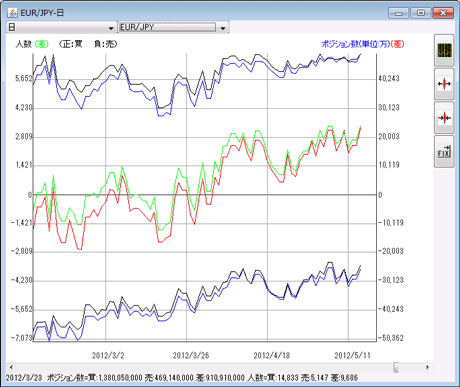This screenshot has height=387, width=460.
Task: Maximize the EUR/JPY-日 window
Action: [x=421, y=13]
